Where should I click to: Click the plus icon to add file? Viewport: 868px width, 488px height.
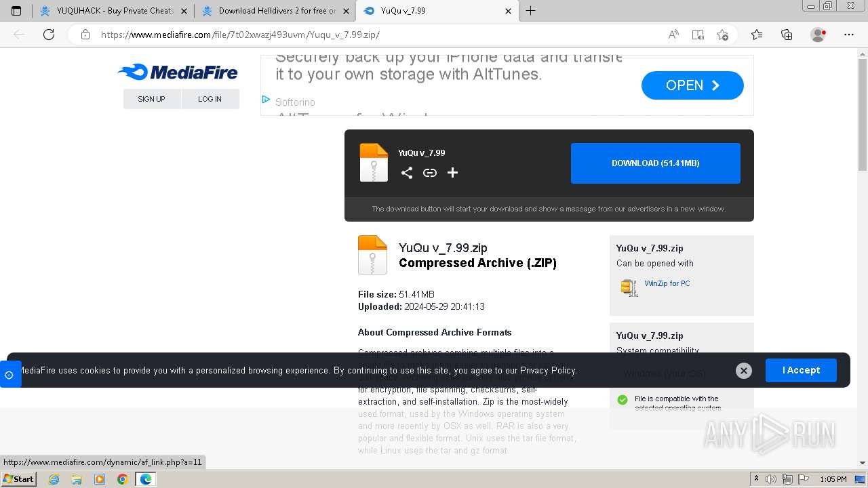pyautogui.click(x=453, y=173)
